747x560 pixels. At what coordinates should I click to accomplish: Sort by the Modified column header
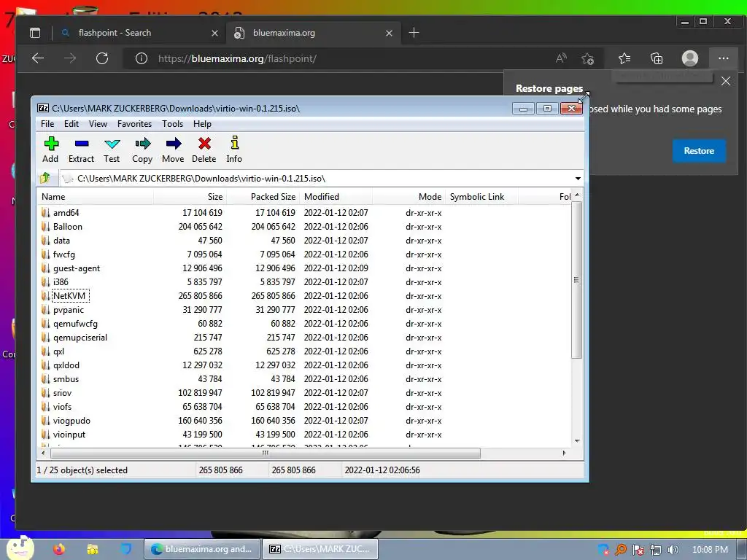(x=336, y=197)
